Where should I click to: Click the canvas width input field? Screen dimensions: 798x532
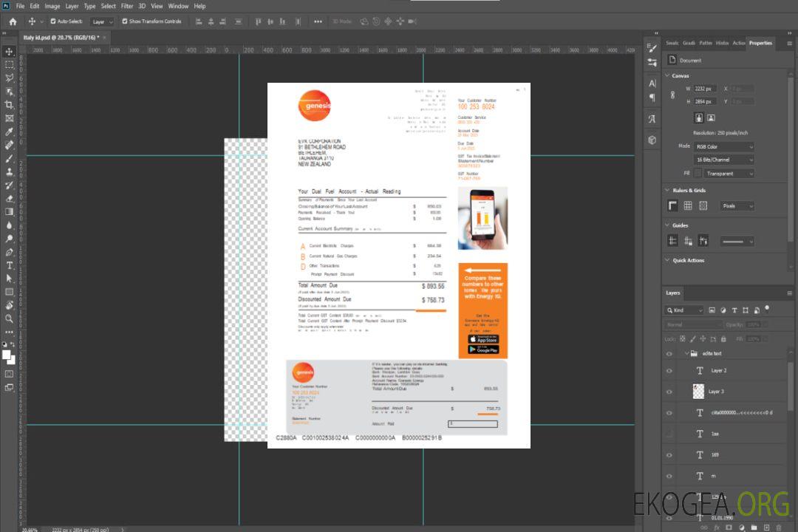(704, 89)
